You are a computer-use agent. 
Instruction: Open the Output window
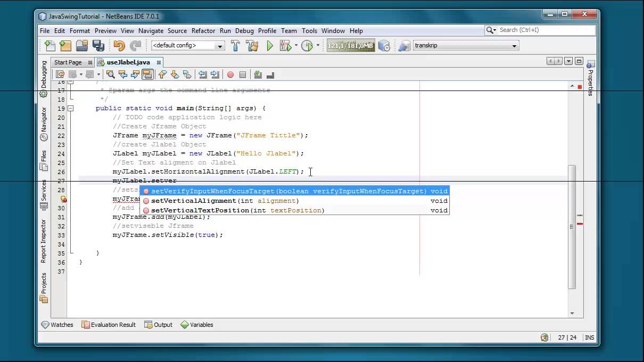(159, 325)
